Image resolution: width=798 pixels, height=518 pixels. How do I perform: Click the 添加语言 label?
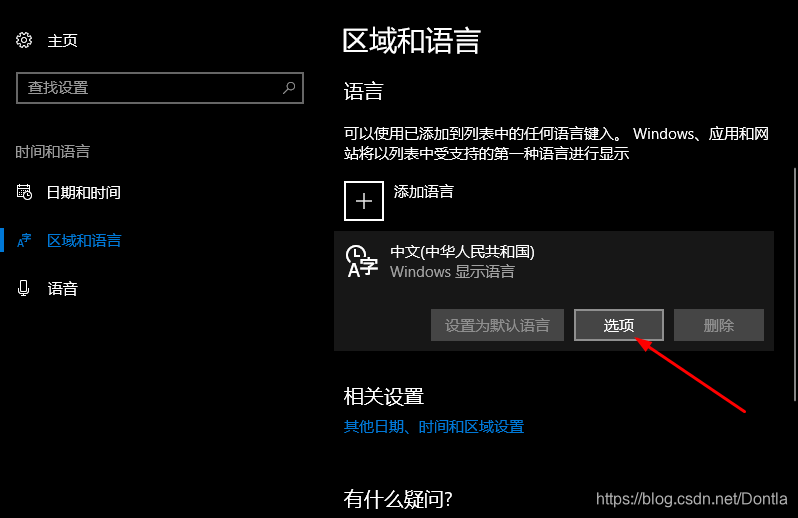tap(423, 192)
